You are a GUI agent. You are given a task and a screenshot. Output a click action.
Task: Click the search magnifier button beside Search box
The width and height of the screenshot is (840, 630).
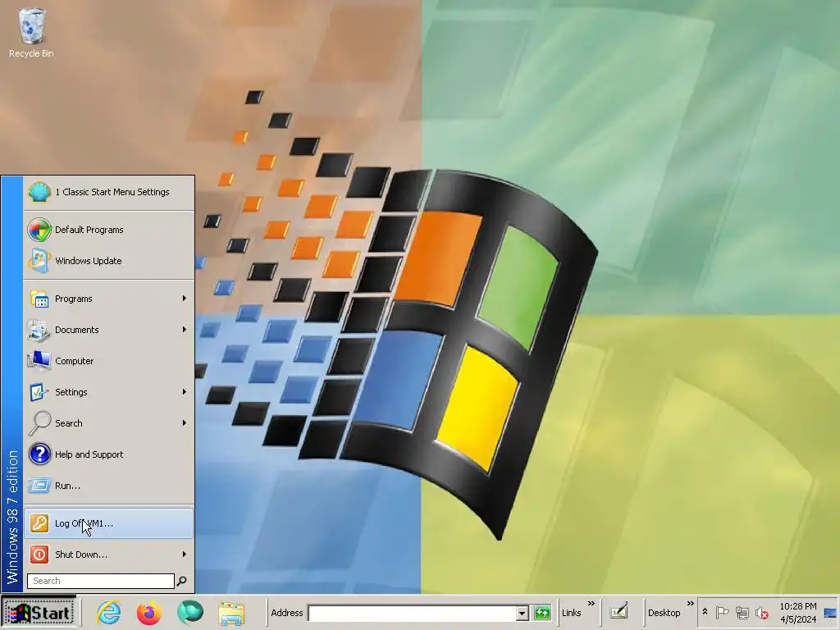(182, 581)
